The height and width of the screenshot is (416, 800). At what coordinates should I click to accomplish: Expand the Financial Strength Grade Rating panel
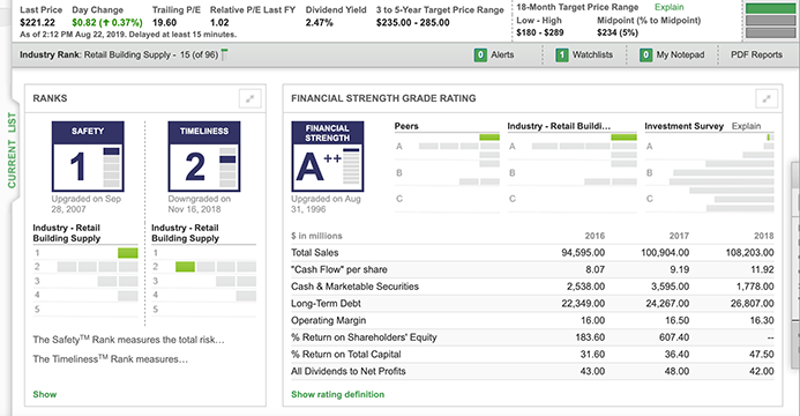(x=766, y=98)
